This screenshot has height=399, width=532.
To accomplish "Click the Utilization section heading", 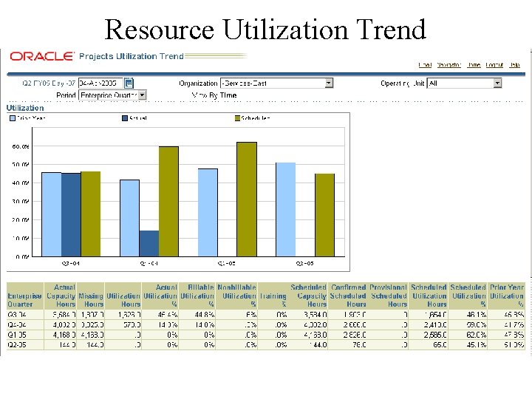I will point(25,108).
